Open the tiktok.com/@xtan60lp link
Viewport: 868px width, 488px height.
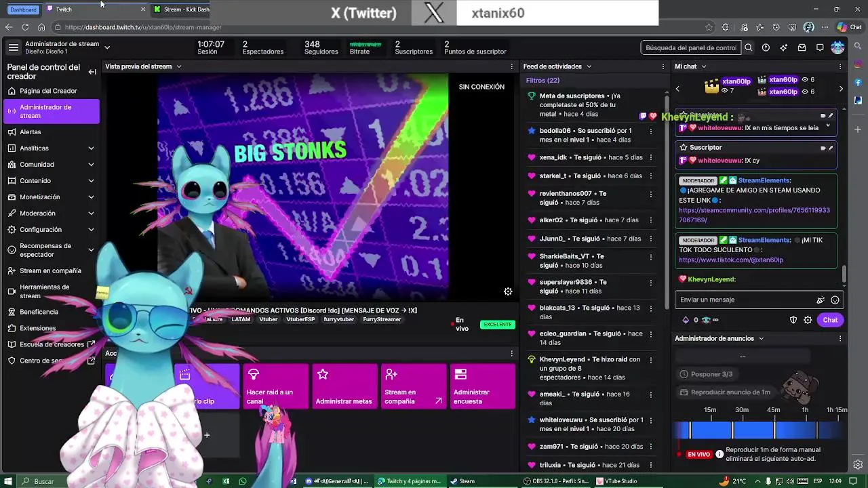click(x=731, y=260)
